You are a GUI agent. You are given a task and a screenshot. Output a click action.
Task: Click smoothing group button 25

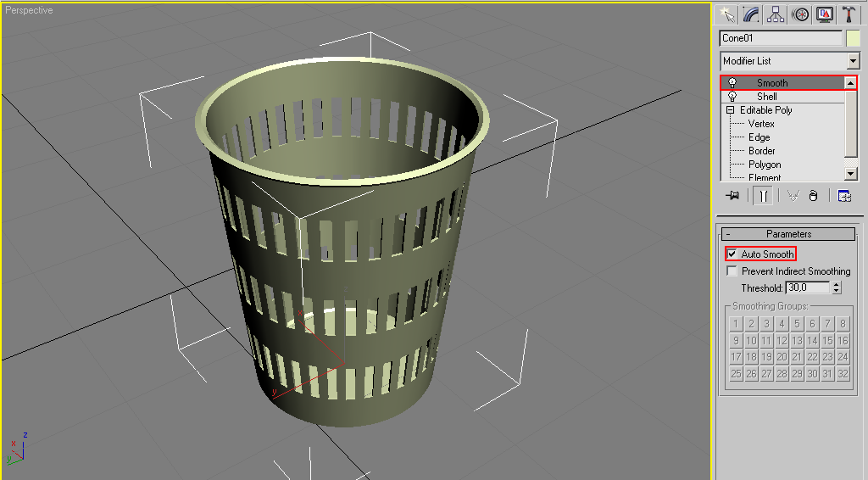(736, 373)
